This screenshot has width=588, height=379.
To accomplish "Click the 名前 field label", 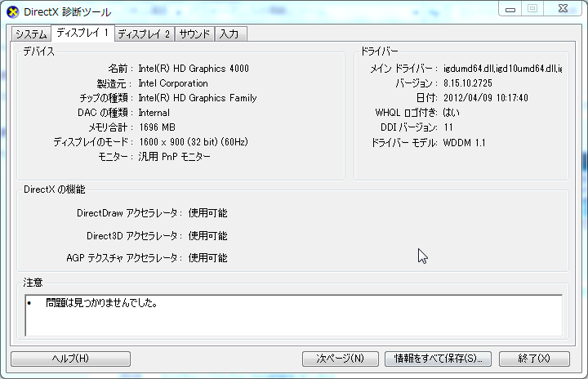I will point(120,69).
